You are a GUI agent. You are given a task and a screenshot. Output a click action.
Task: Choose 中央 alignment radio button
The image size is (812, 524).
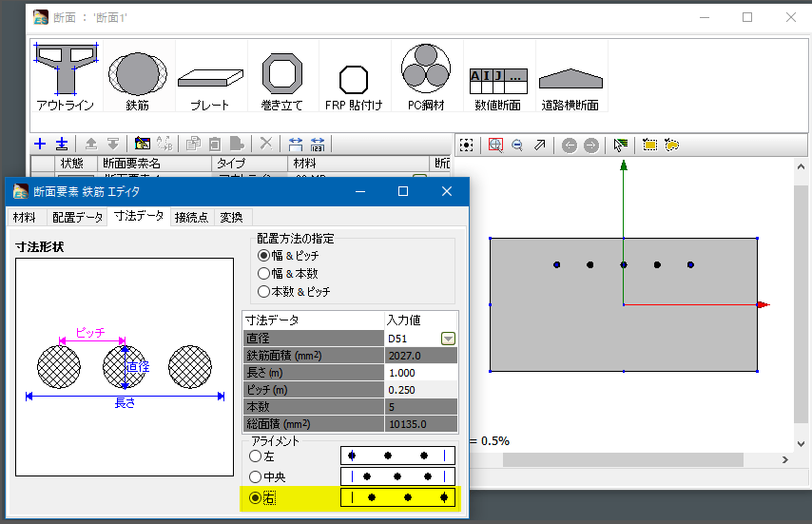pyautogui.click(x=256, y=476)
